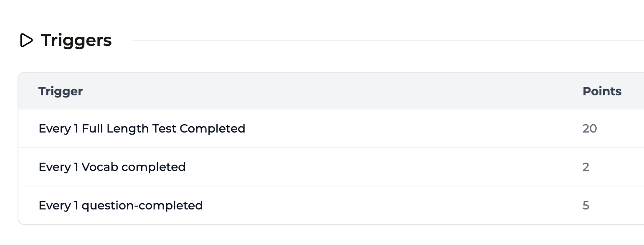This screenshot has height=245, width=644.
Task: Click the play triangle icon beside Triggers
Action: (x=27, y=41)
